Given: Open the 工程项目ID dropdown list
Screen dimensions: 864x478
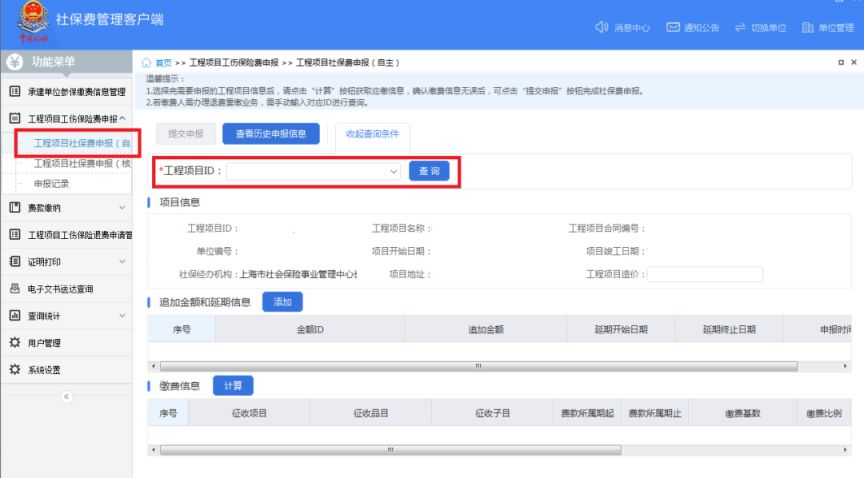Looking at the screenshot, I should tap(394, 171).
